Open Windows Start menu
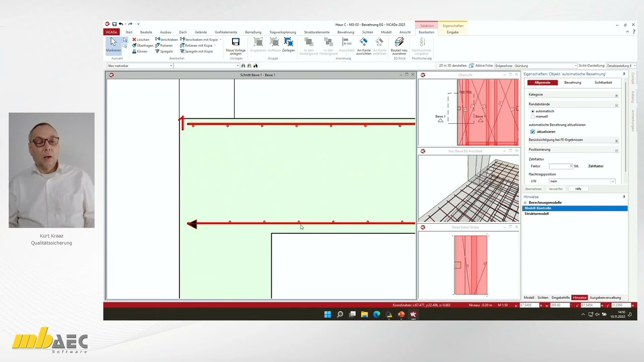Image resolution: width=644 pixels, height=362 pixels. (x=328, y=314)
